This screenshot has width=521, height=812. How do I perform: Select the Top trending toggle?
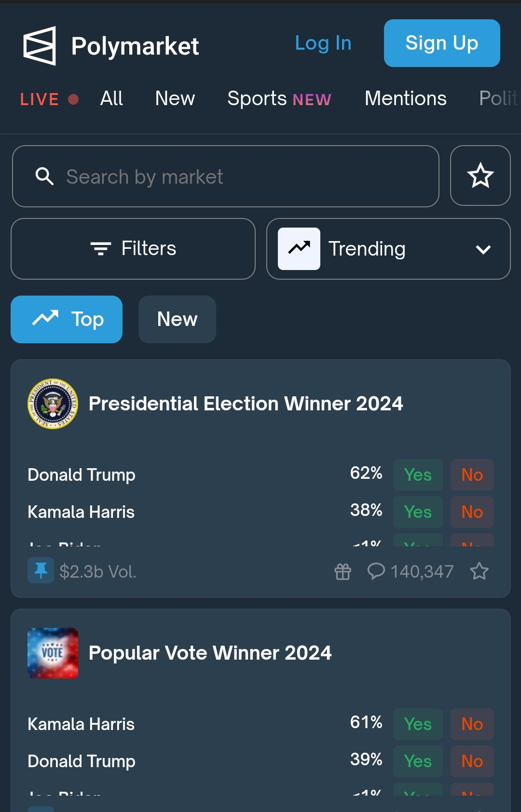point(67,319)
